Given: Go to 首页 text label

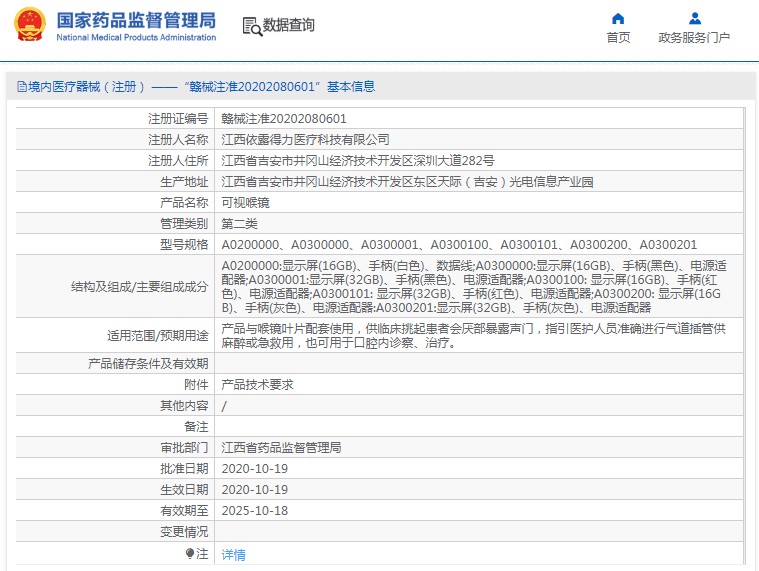Looking at the screenshot, I should [x=618, y=38].
